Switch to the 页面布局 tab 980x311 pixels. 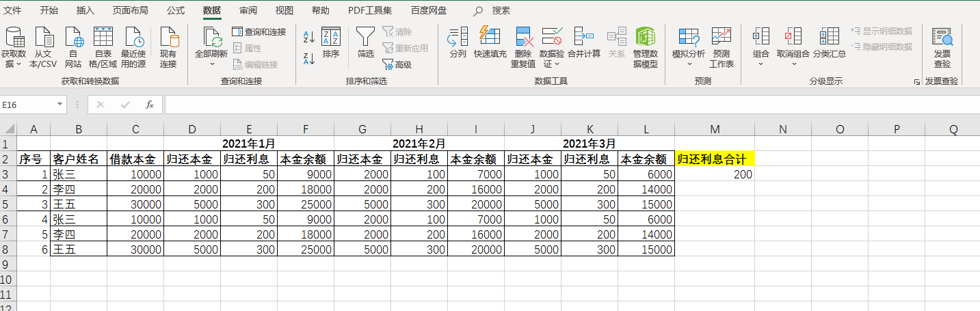click(x=130, y=10)
